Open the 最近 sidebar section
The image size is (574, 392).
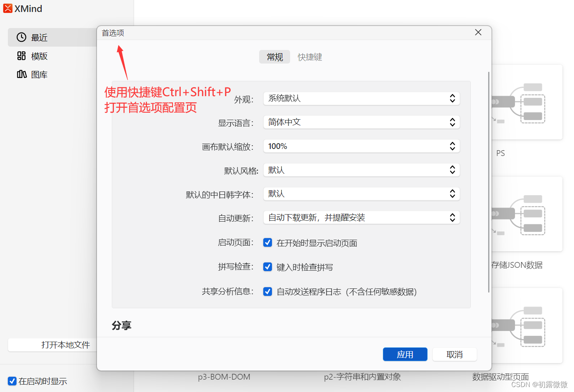pyautogui.click(x=52, y=37)
